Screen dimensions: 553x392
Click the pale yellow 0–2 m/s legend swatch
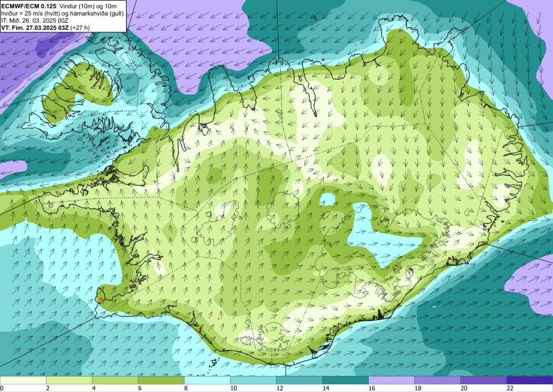[x=23, y=380]
